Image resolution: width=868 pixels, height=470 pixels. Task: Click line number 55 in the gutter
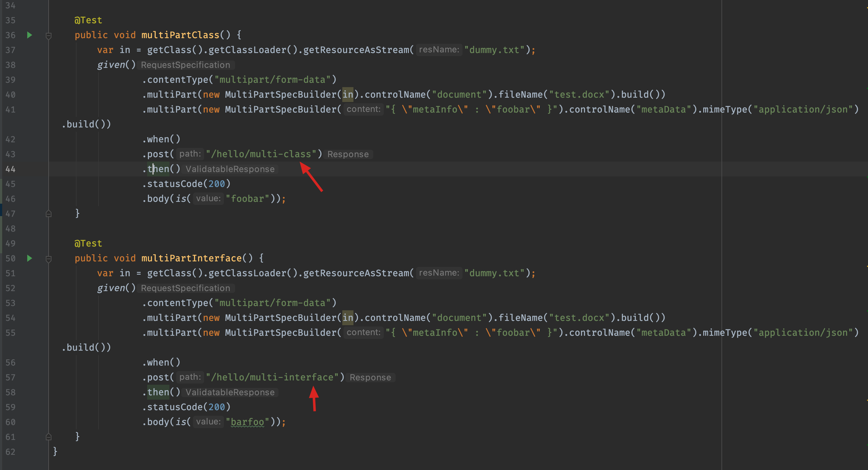10,333
